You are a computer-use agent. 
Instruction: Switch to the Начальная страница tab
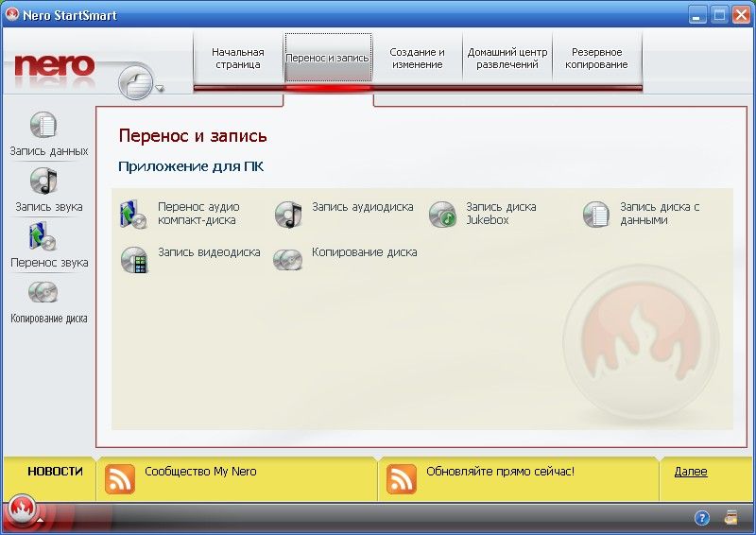238,58
